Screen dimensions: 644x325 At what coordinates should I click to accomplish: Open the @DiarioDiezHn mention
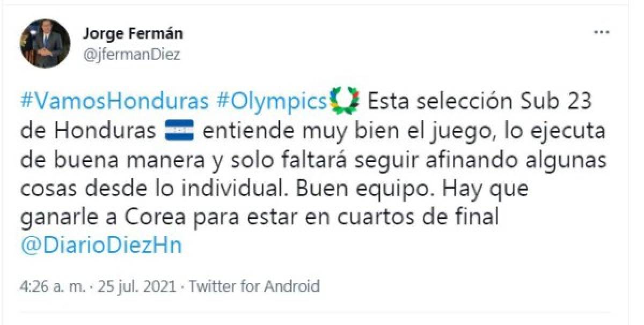pos(101,245)
